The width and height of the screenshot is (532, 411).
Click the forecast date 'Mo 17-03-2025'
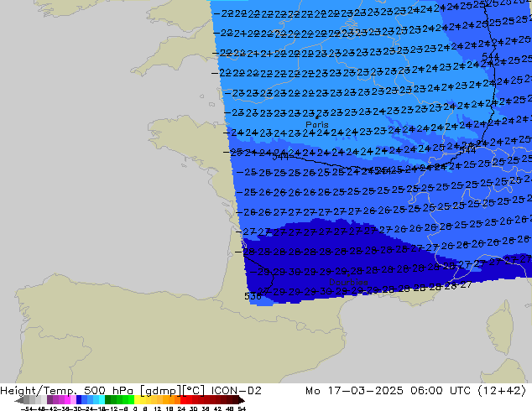pos(354,391)
